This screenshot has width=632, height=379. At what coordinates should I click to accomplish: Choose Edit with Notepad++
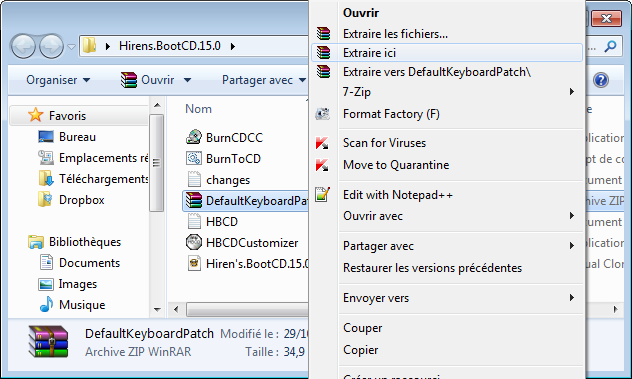tap(447, 195)
